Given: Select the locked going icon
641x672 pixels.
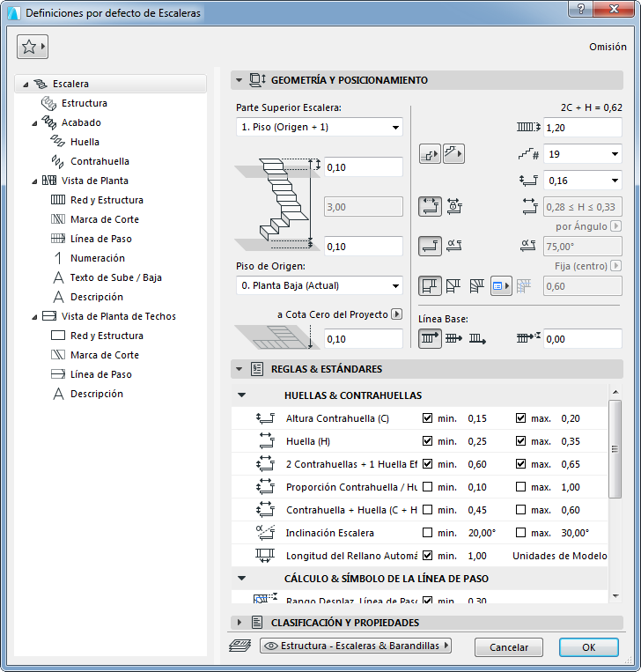Looking at the screenshot, I should pos(454,207).
